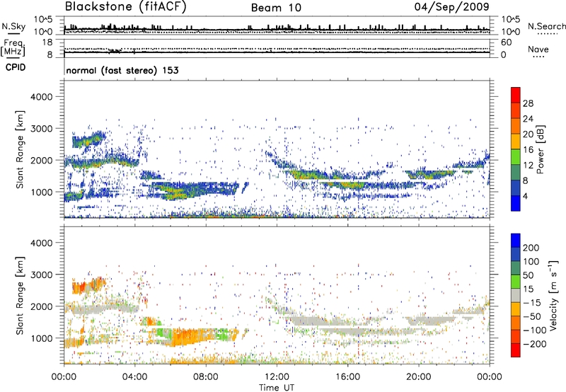Click the "Nave" legend label
Screen dimensions: 566x392
point(538,50)
